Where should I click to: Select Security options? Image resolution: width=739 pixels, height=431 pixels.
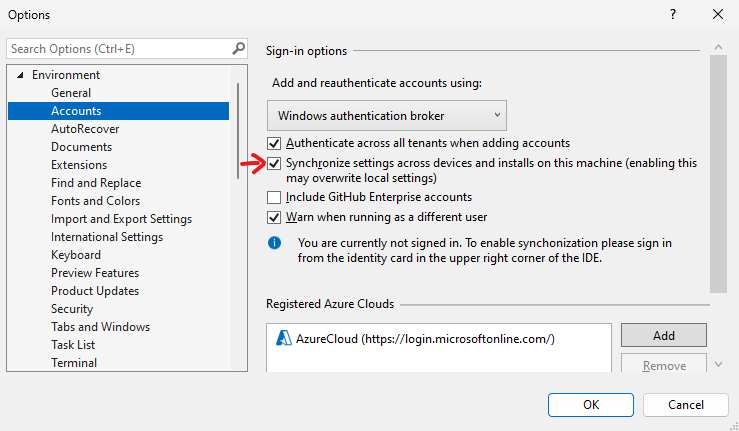(x=72, y=308)
